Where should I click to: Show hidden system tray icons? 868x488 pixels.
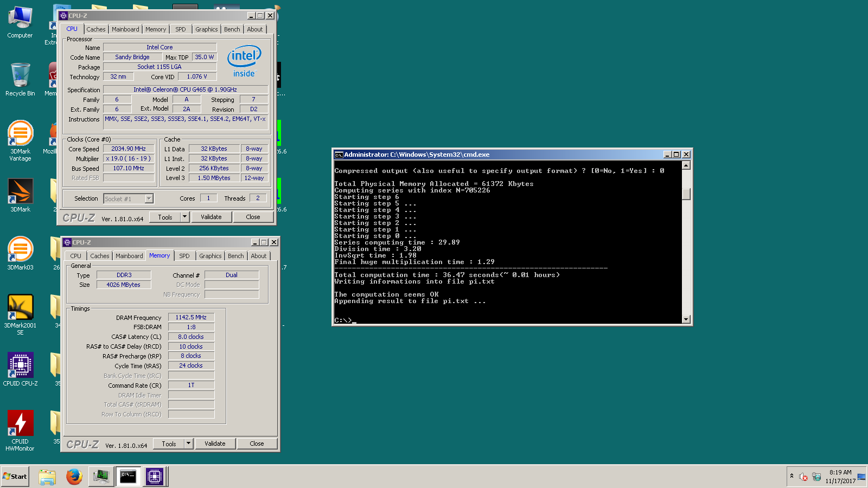(792, 476)
